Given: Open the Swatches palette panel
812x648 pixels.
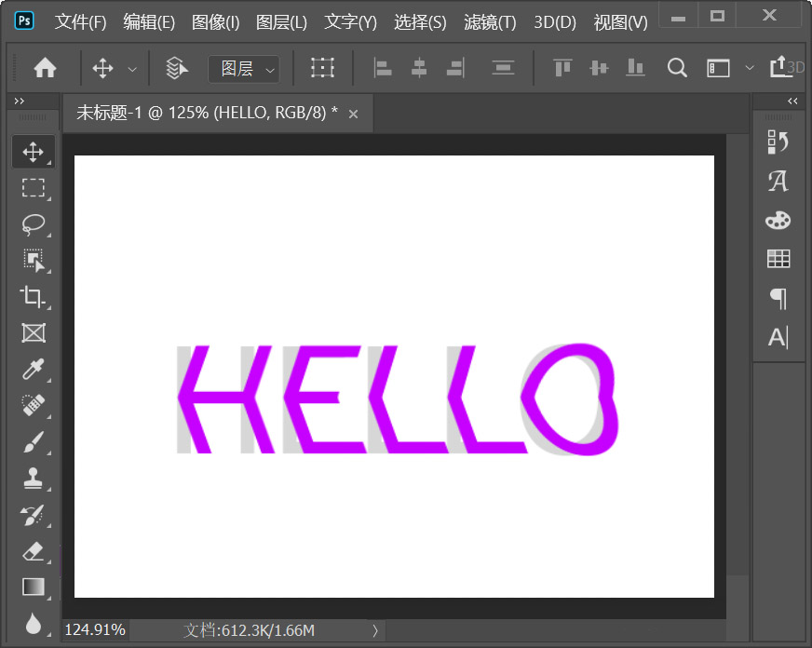Looking at the screenshot, I should [x=778, y=220].
